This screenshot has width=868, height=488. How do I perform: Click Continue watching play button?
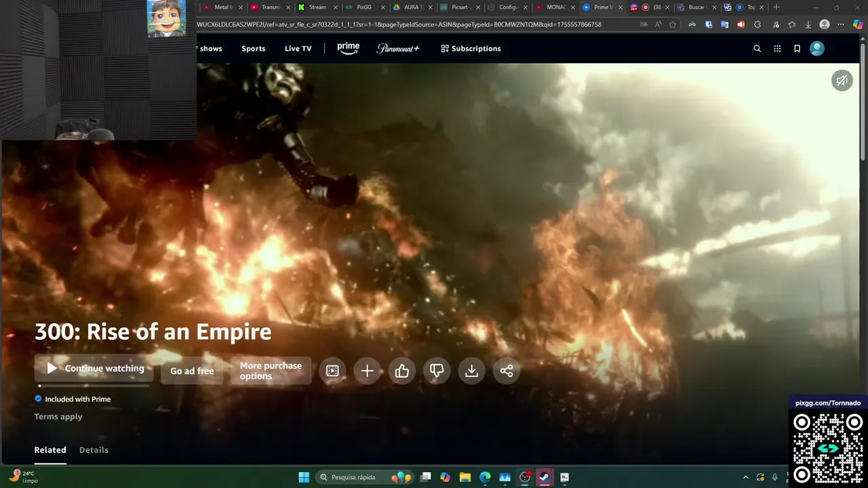coord(95,369)
